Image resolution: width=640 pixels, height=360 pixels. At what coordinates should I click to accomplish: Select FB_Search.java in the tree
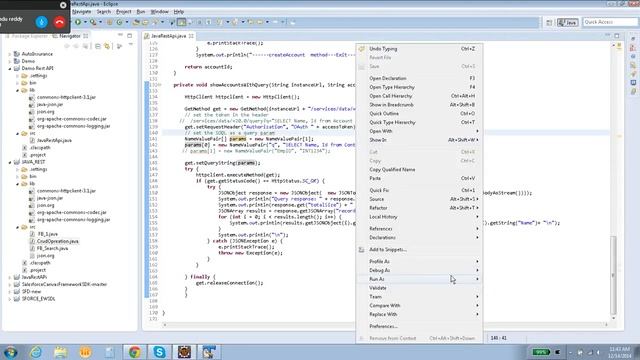tap(52, 248)
